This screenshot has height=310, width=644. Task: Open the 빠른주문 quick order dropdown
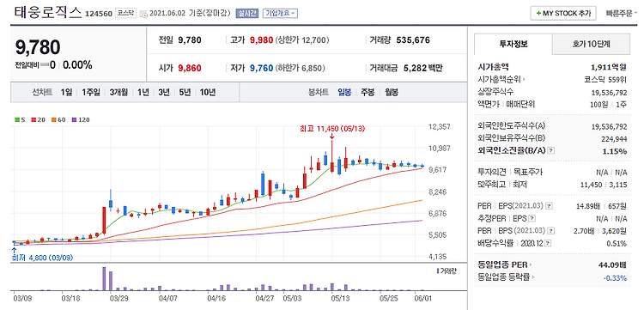pyautogui.click(x=622, y=13)
